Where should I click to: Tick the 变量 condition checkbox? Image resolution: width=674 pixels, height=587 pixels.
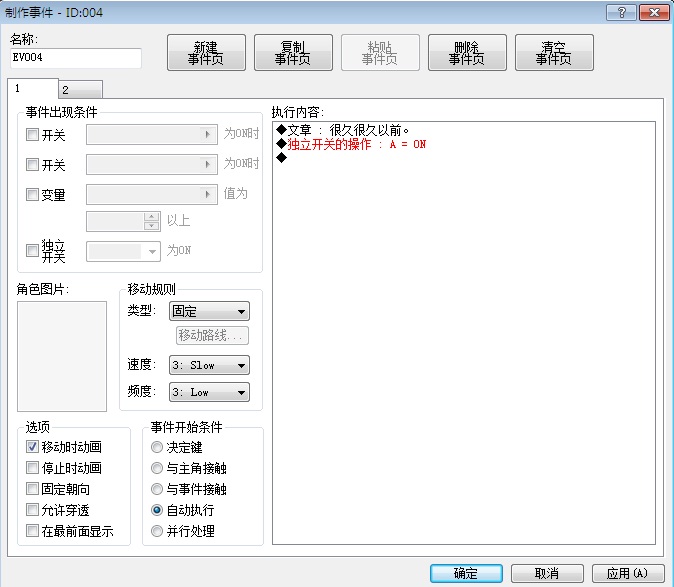tap(32, 195)
